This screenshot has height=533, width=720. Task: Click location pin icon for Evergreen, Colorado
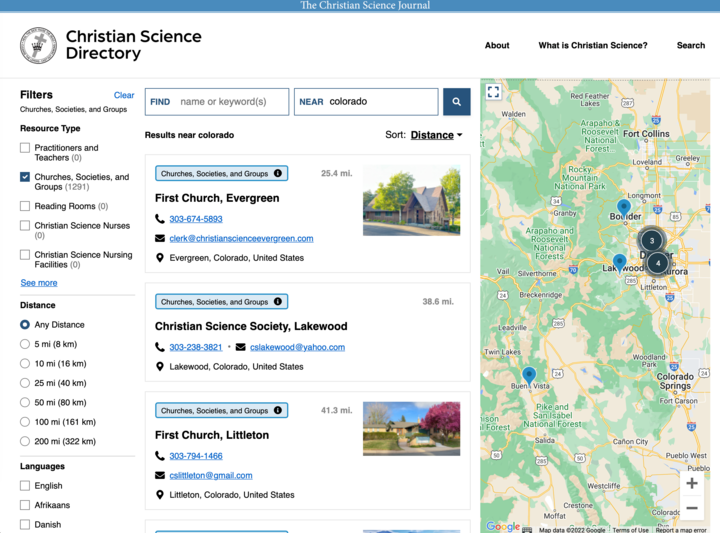[x=160, y=258]
